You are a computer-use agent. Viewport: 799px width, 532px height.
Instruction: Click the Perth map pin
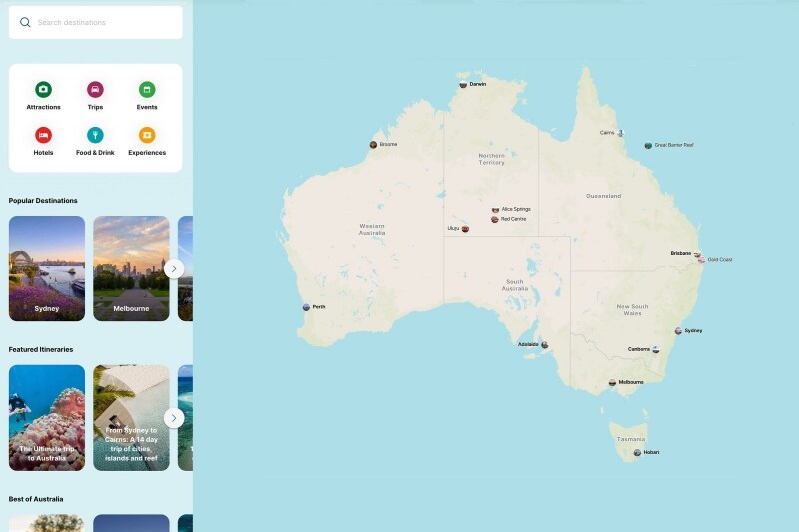pyautogui.click(x=306, y=307)
